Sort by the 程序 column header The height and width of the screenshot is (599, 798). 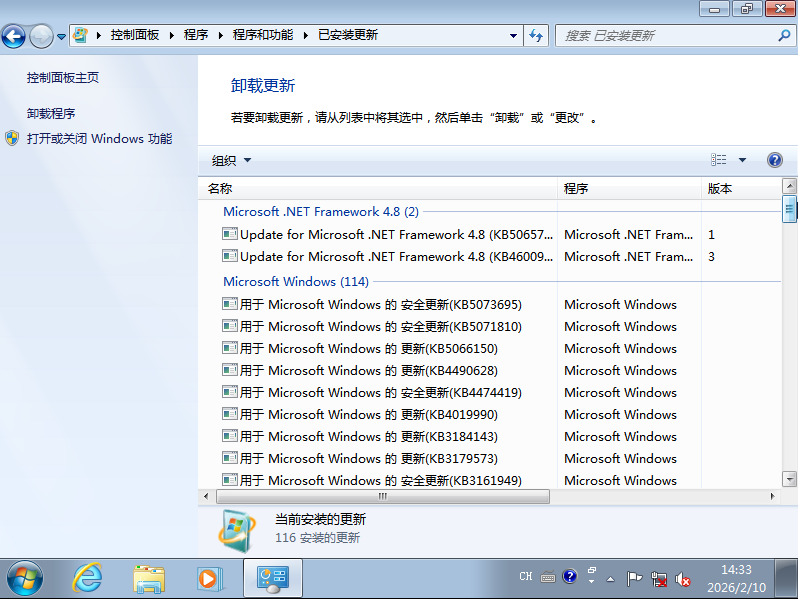tap(630, 189)
